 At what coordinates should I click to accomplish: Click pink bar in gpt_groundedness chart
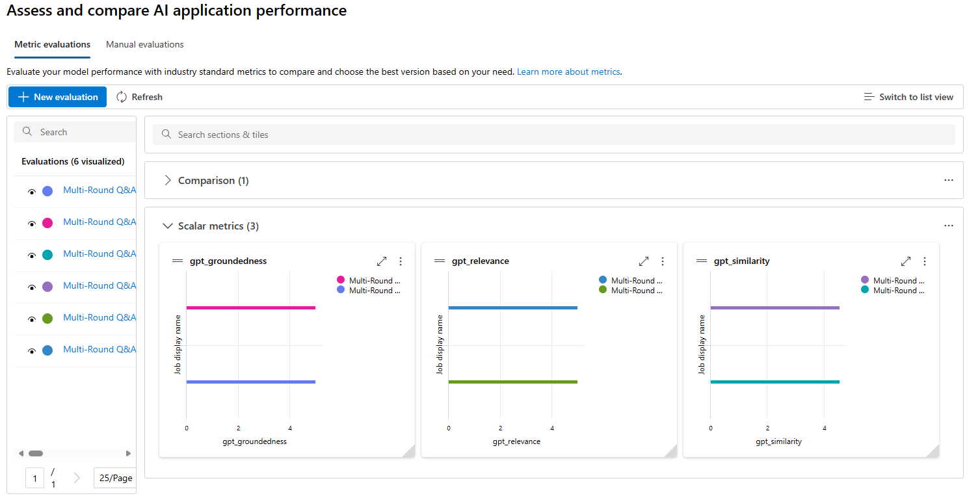point(251,308)
